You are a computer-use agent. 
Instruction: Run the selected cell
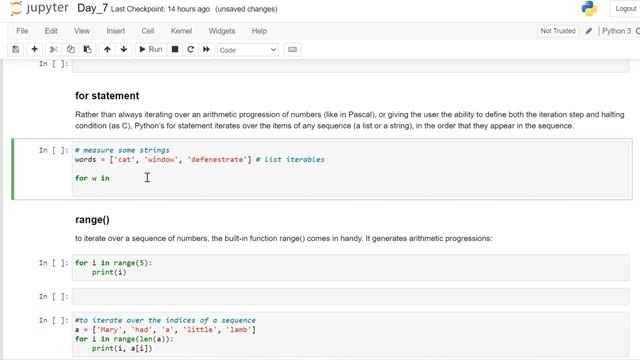pyautogui.click(x=151, y=49)
